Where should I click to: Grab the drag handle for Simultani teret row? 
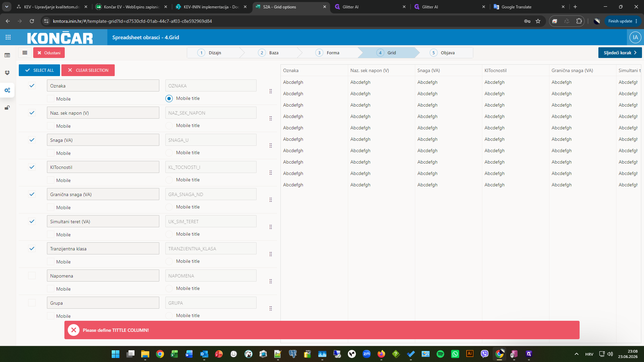click(271, 227)
